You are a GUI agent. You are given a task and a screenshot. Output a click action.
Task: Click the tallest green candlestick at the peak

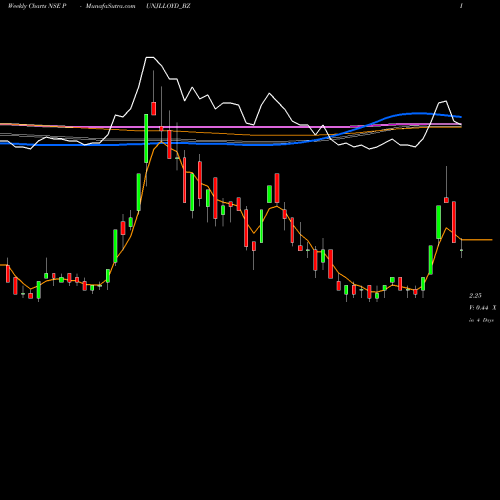146,138
